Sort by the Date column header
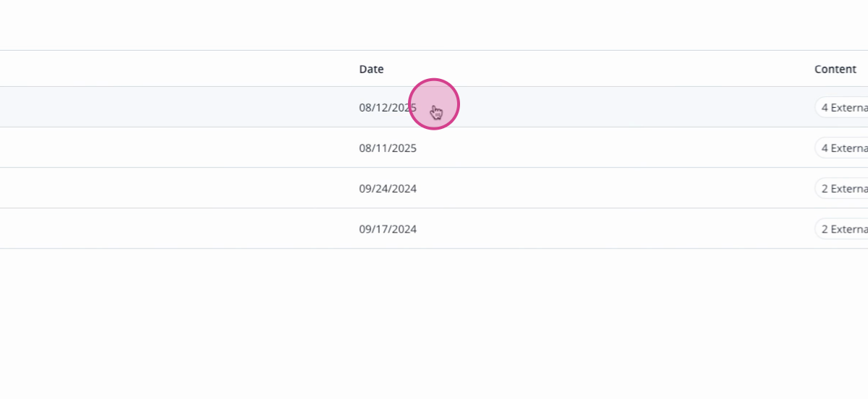Image resolution: width=868 pixels, height=399 pixels. coord(371,70)
